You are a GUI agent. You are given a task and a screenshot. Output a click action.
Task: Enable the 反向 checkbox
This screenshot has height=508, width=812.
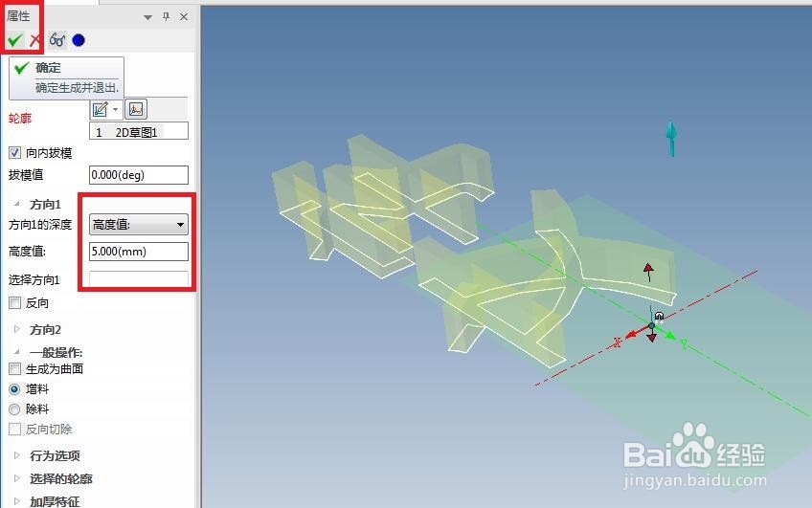15,302
